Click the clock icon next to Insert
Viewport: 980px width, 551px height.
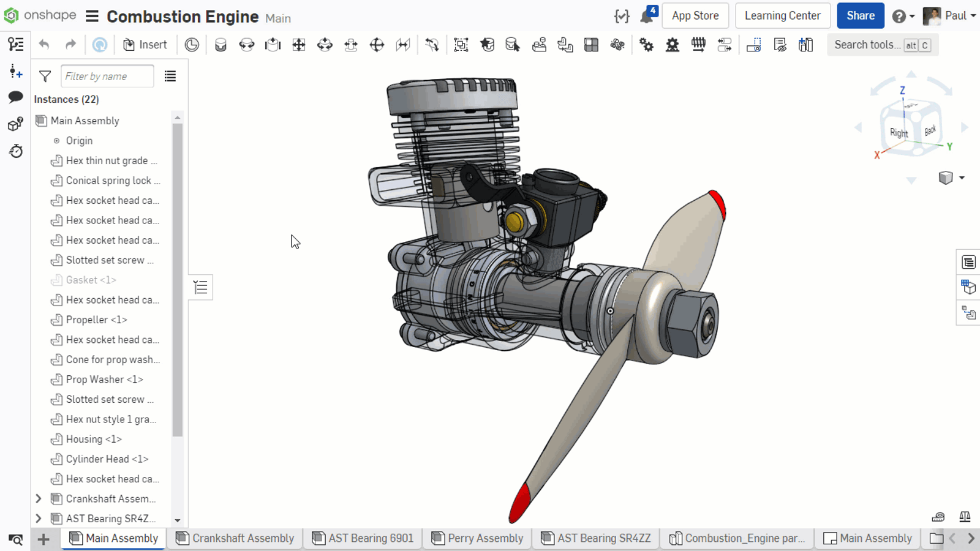pyautogui.click(x=192, y=45)
